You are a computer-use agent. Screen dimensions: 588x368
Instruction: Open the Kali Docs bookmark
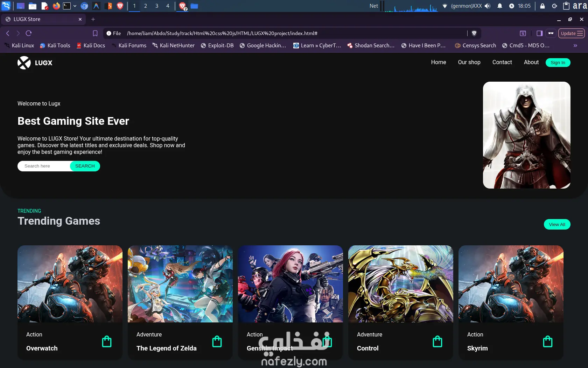pos(91,46)
